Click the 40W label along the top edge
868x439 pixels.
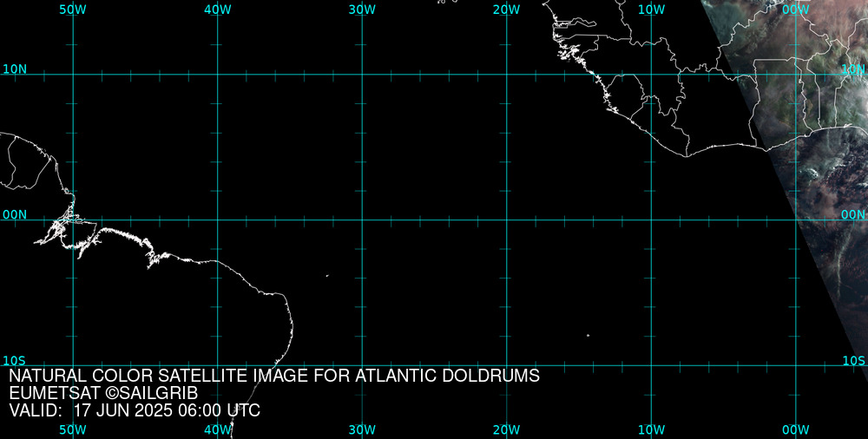tap(218, 10)
